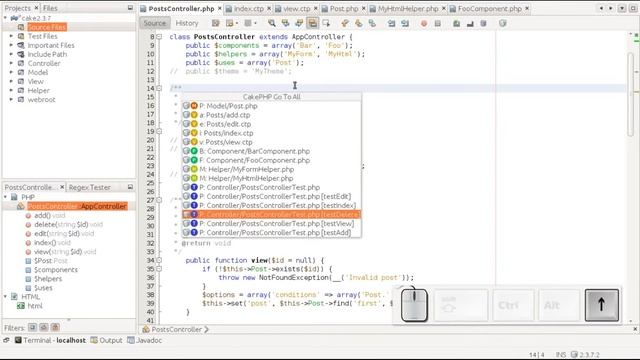
Task: Select a: Posts/add.ctp in popup list
Action: (271, 115)
